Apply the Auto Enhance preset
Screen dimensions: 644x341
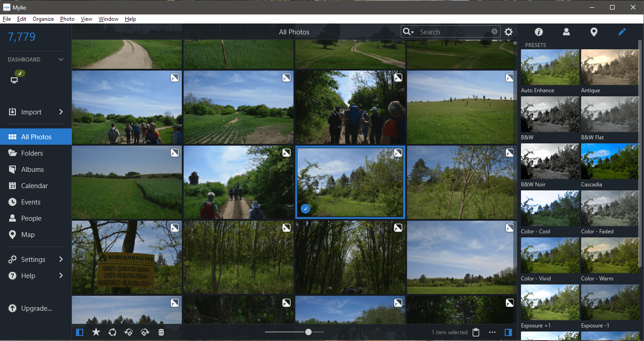tap(550, 67)
